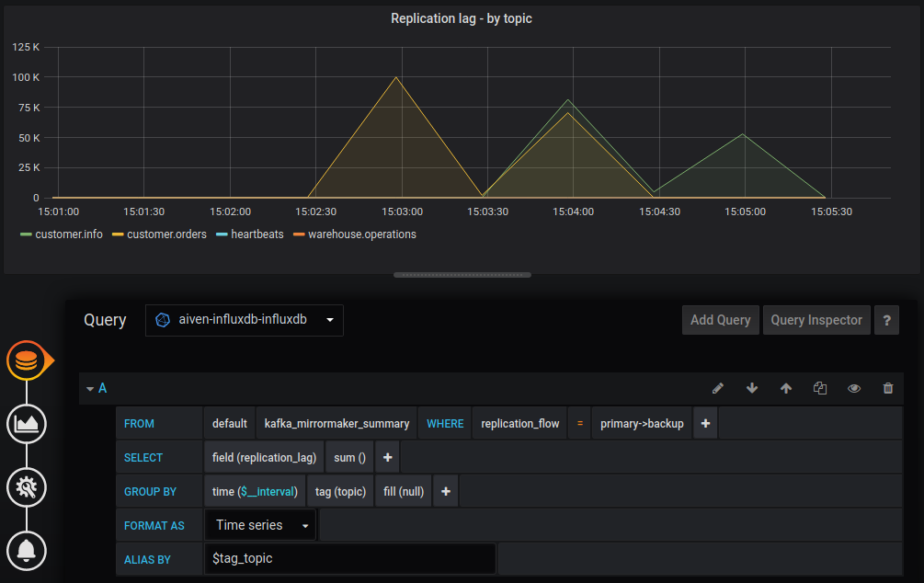
Task: Open Query Inspector
Action: (x=816, y=319)
